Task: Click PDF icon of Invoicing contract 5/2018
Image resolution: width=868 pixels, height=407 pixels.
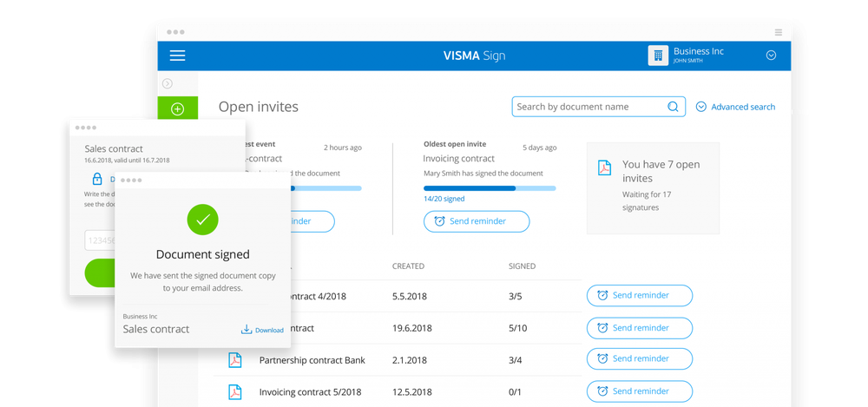Action: pyautogui.click(x=235, y=392)
